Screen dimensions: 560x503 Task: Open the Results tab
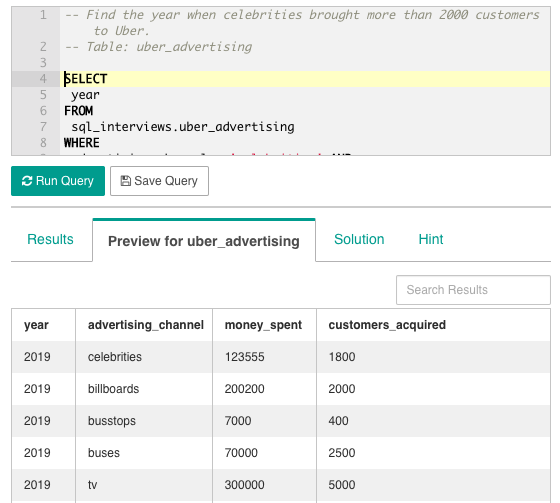click(x=50, y=239)
